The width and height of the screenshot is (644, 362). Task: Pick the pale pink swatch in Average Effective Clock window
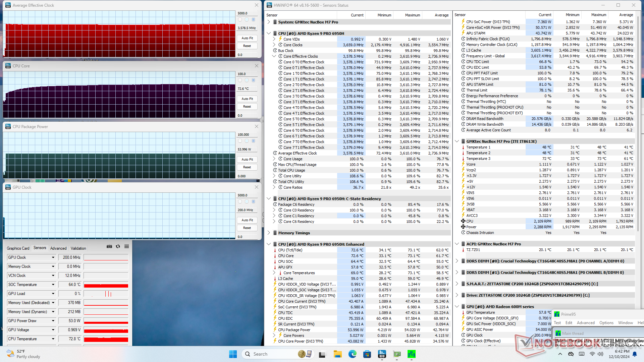click(x=240, y=19)
